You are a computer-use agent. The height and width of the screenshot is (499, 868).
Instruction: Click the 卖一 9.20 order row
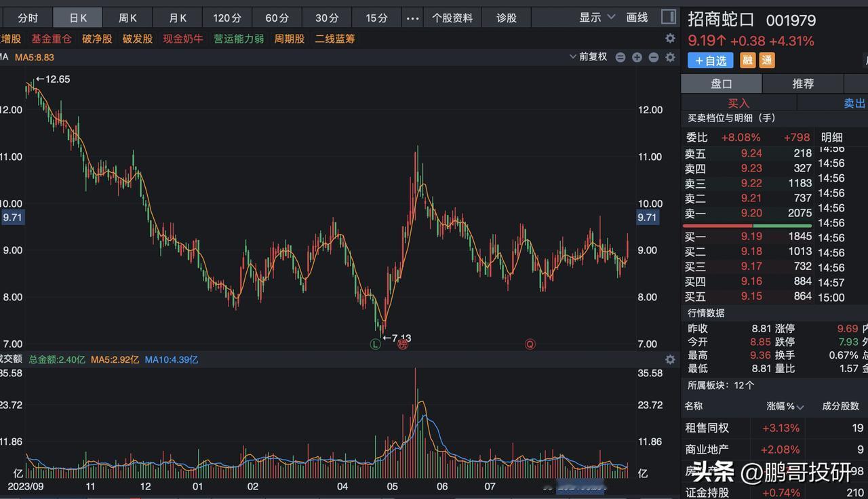pos(748,213)
